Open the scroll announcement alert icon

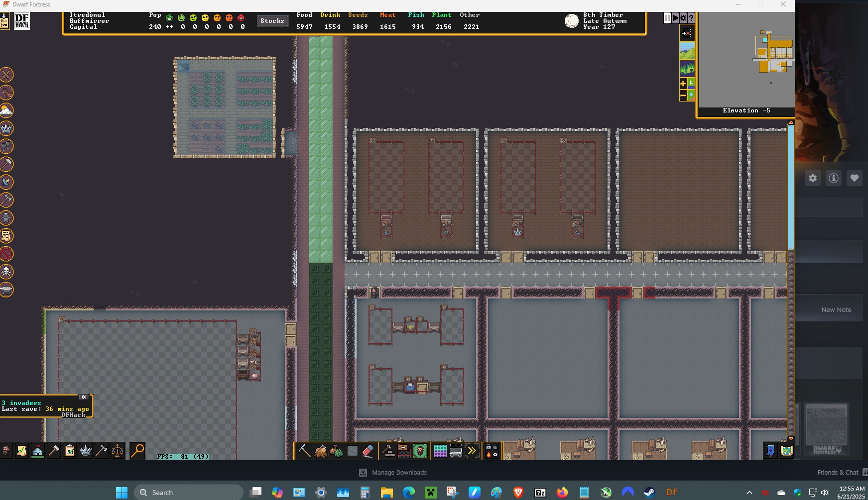point(6,236)
